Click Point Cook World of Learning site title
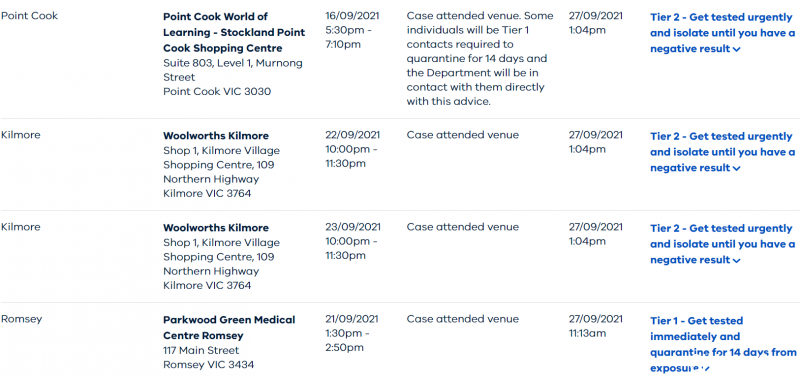This screenshot has width=800, height=376. point(234,32)
